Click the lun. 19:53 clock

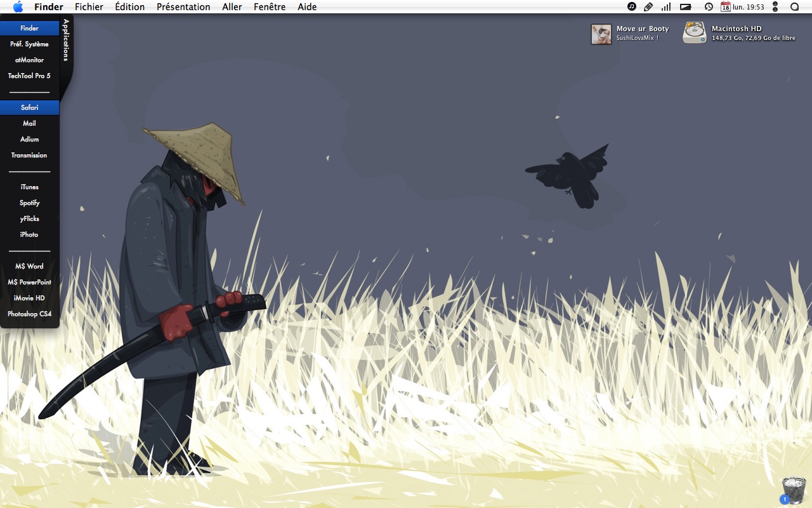[x=749, y=7]
